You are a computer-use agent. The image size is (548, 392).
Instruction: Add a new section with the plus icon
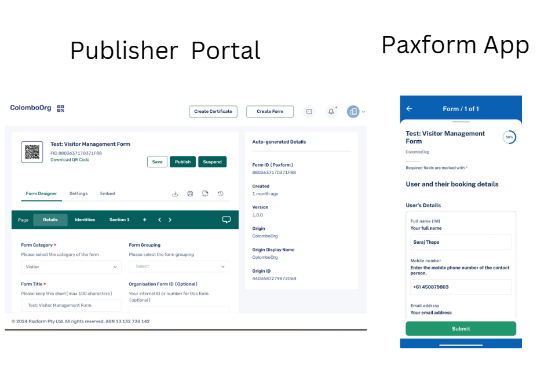coord(144,219)
